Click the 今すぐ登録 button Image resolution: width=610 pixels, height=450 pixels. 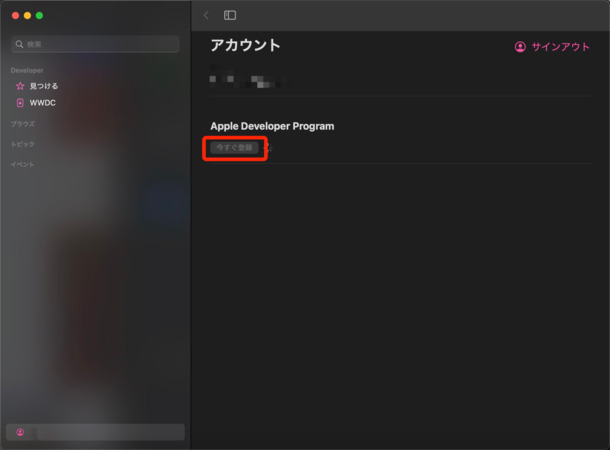coord(234,147)
